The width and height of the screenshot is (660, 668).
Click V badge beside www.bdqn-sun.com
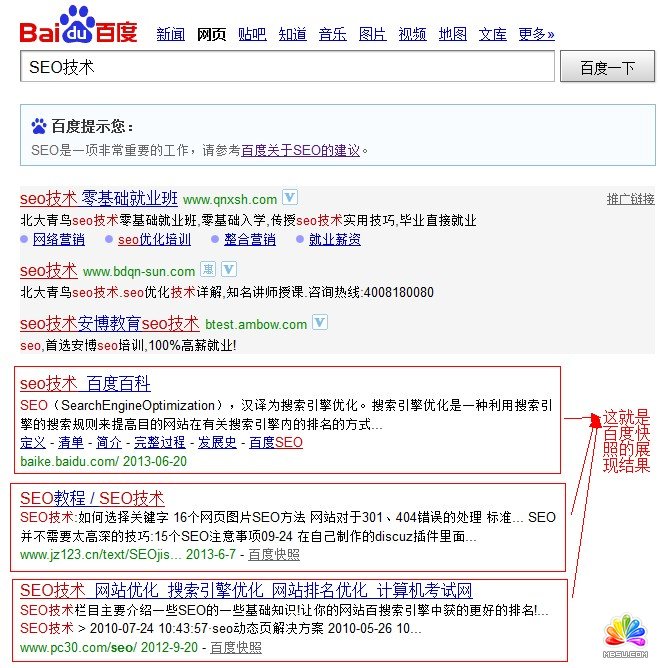[x=229, y=269]
